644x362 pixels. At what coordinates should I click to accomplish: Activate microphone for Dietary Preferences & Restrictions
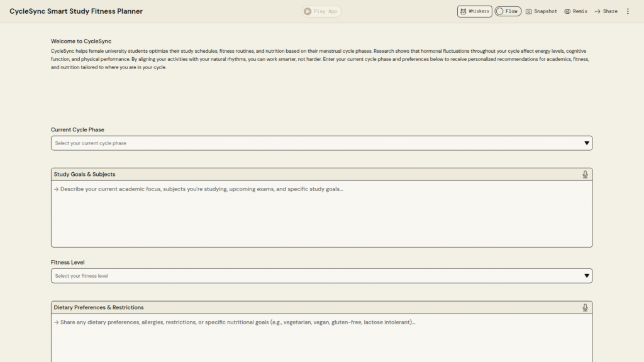tap(585, 307)
